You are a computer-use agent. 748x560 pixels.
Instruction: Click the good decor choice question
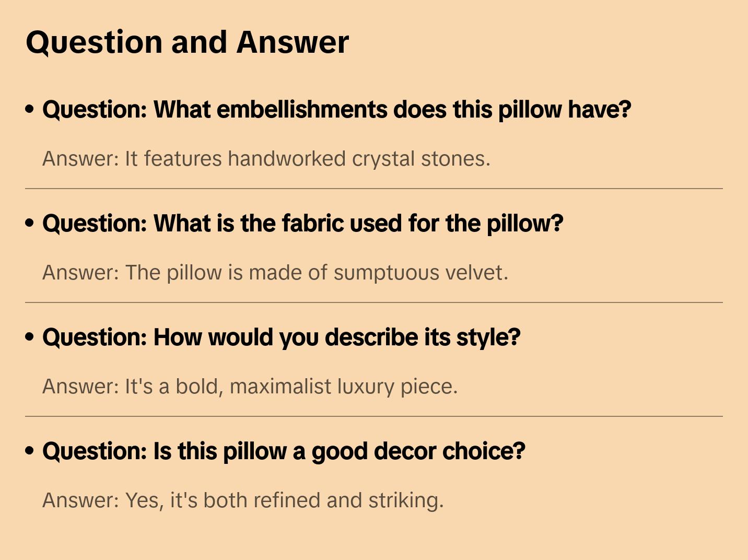283,451
